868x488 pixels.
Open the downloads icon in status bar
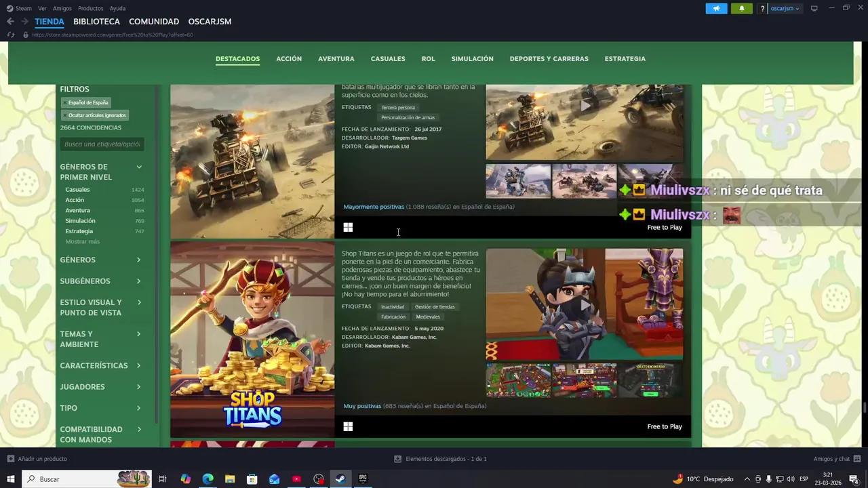coord(398,459)
